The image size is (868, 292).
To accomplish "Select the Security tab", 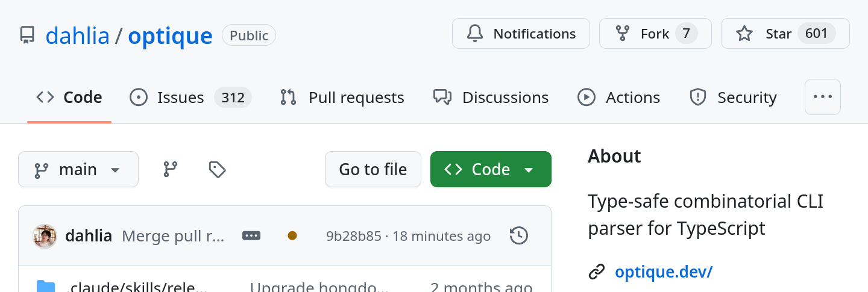I will (733, 98).
